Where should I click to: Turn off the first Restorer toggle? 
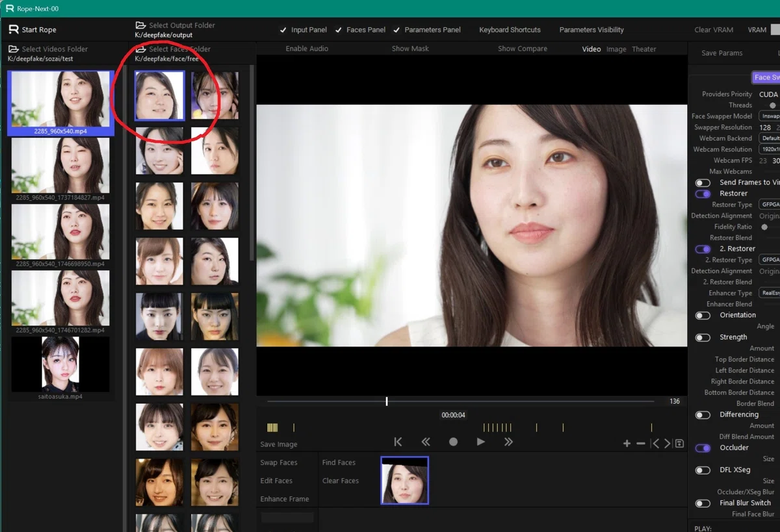(703, 194)
